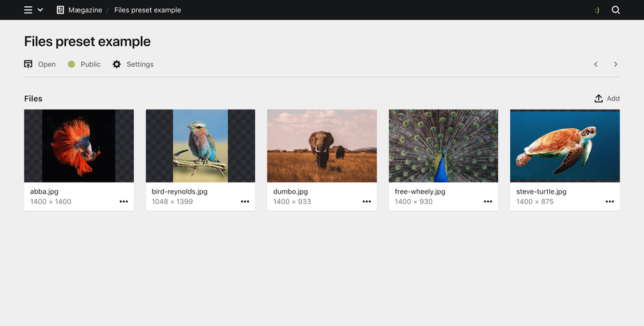Open options menu for steve-turtle.jpg
The width and height of the screenshot is (644, 326).
coord(609,201)
